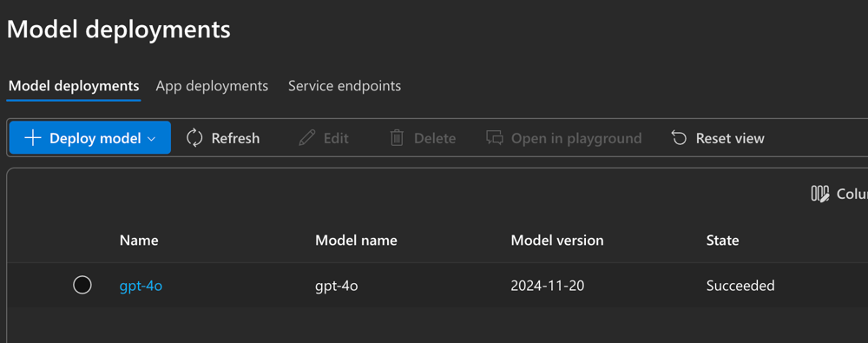Click the gpt-4o model name cell

pos(337,286)
